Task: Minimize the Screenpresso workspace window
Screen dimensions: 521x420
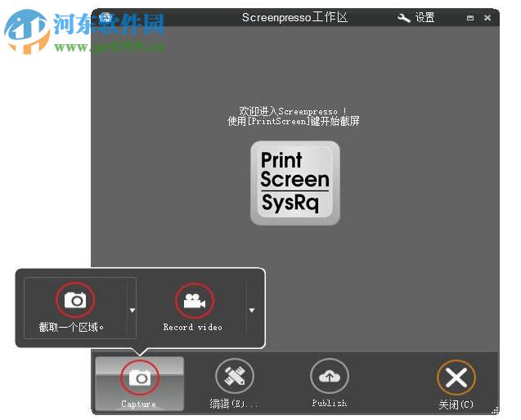Action: tap(470, 18)
